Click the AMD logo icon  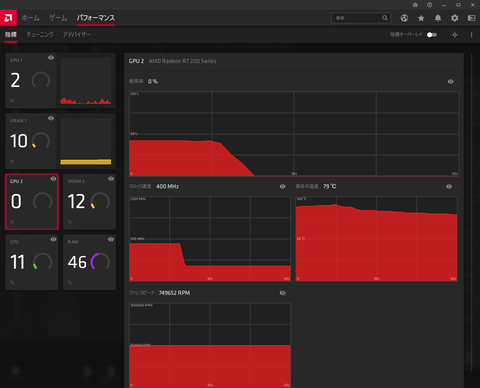click(x=8, y=18)
